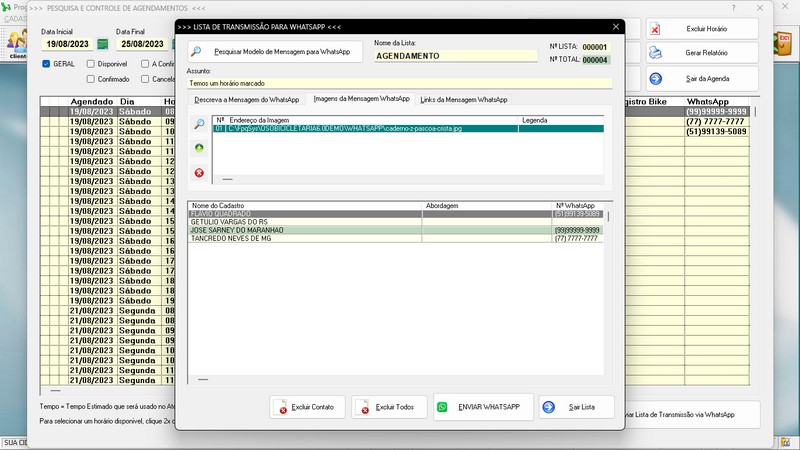Select contact GETULIO VARGAS DO RS
800x450 pixels.
395,222
